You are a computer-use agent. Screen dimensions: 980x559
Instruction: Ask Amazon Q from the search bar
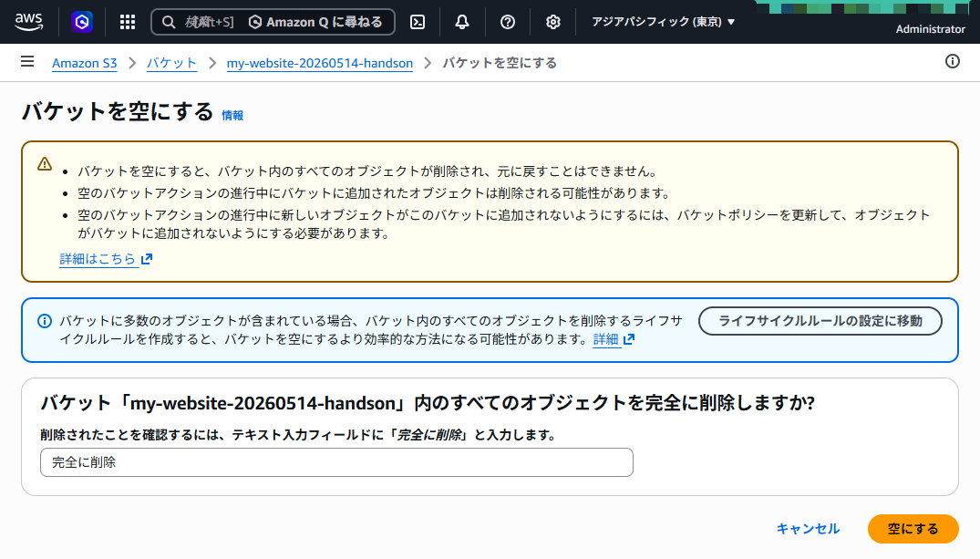click(315, 22)
